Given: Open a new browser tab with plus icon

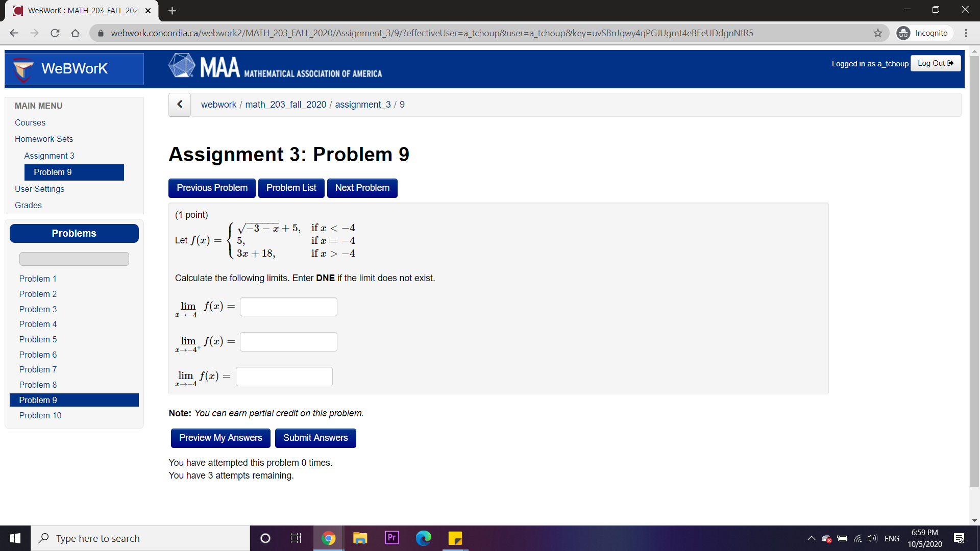Looking at the screenshot, I should 172,11.
